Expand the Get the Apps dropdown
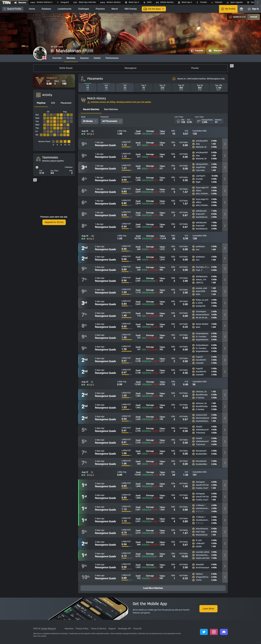The width and height of the screenshot is (261, 644). [x=154, y=9]
